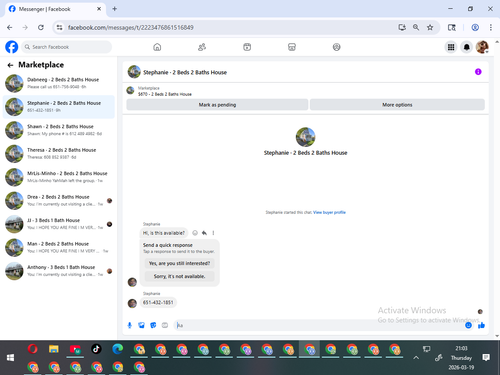Open Man 2 Beds 2 Baths conversation

pyautogui.click(x=59, y=247)
